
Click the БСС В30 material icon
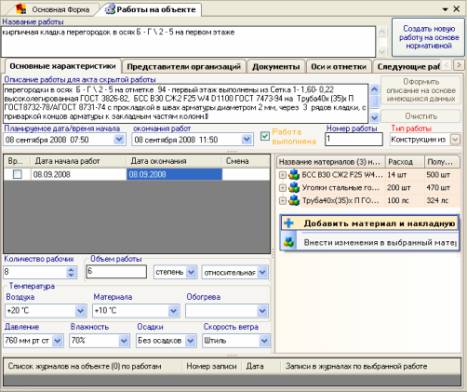[x=294, y=175]
